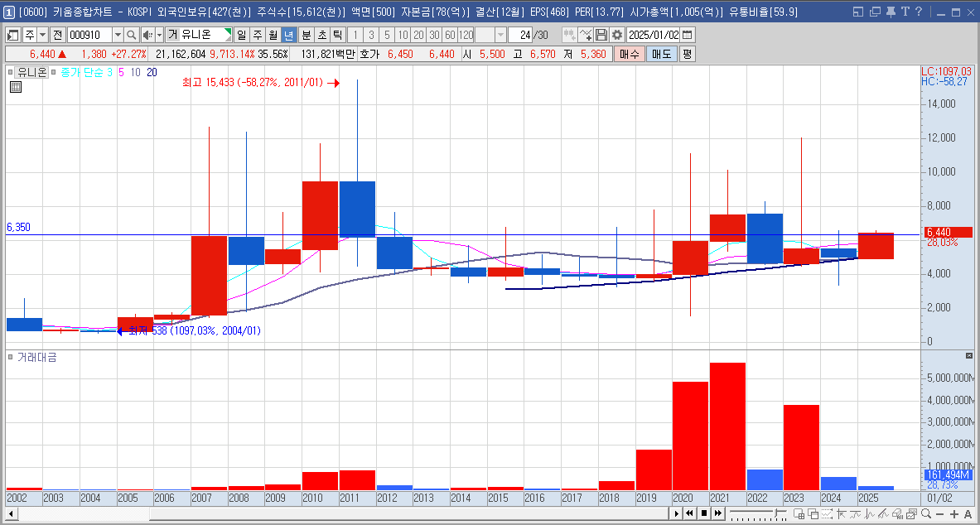Click the 매도 sell button
This screenshot has height=525, width=980.
[661, 55]
